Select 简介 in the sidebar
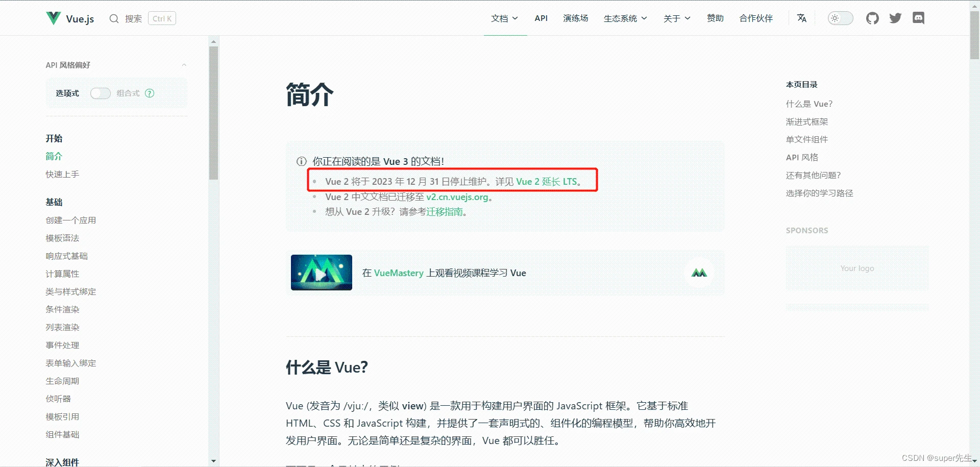 tap(54, 157)
